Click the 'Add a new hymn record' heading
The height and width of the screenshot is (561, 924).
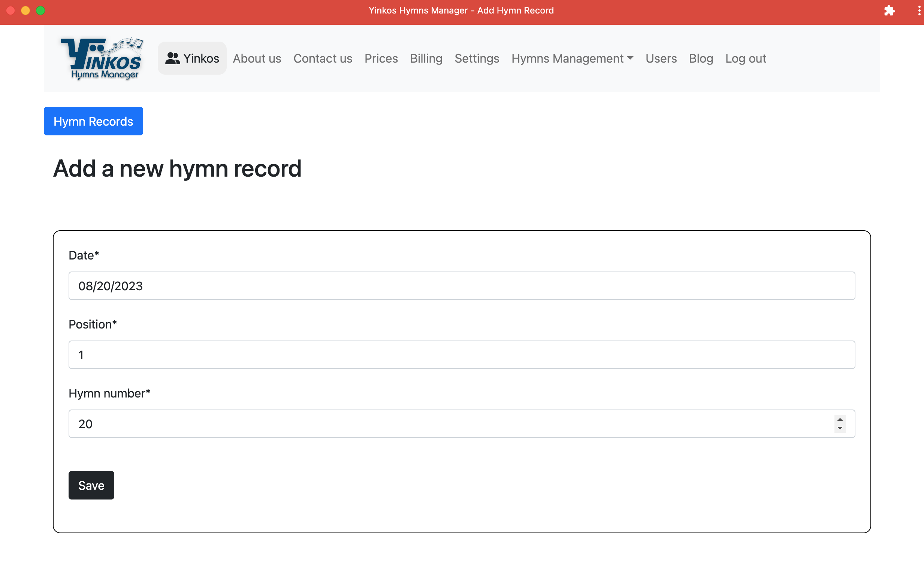click(177, 168)
